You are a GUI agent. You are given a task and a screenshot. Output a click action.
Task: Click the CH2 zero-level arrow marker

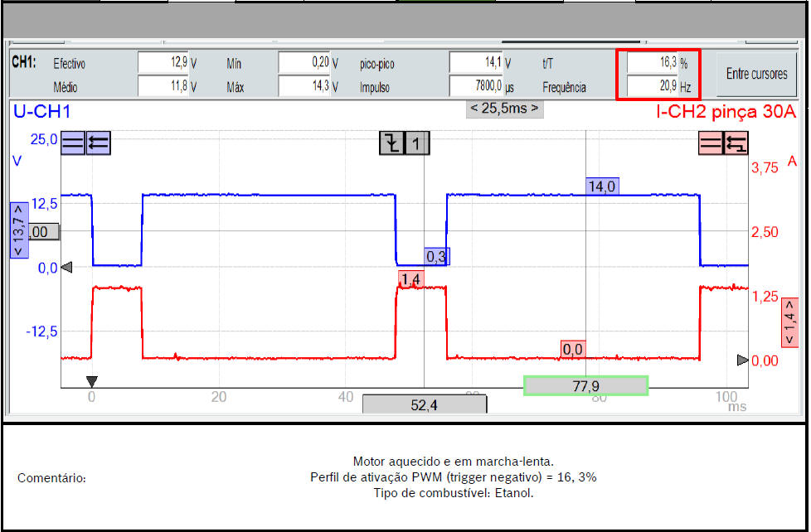[743, 360]
